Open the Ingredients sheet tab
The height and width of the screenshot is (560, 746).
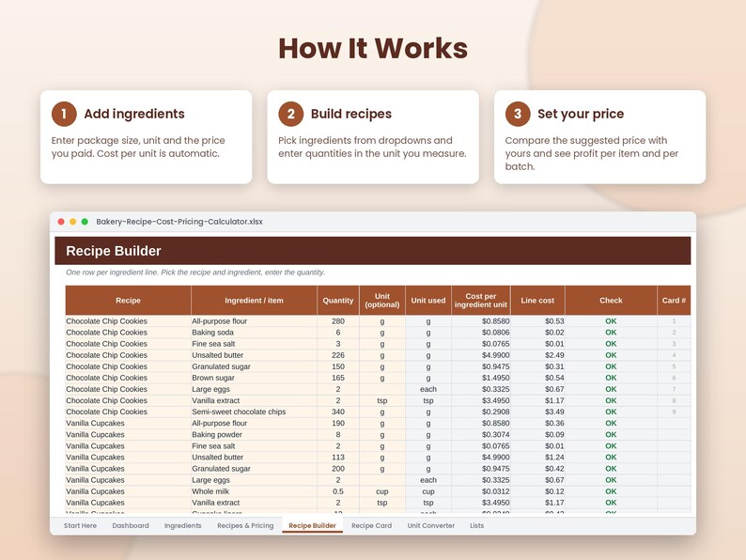click(x=182, y=525)
